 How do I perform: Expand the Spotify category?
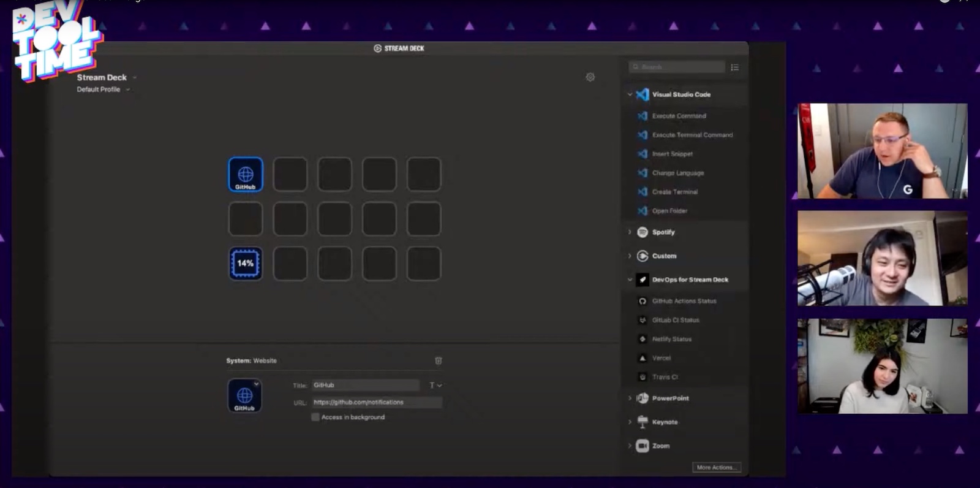coord(630,232)
